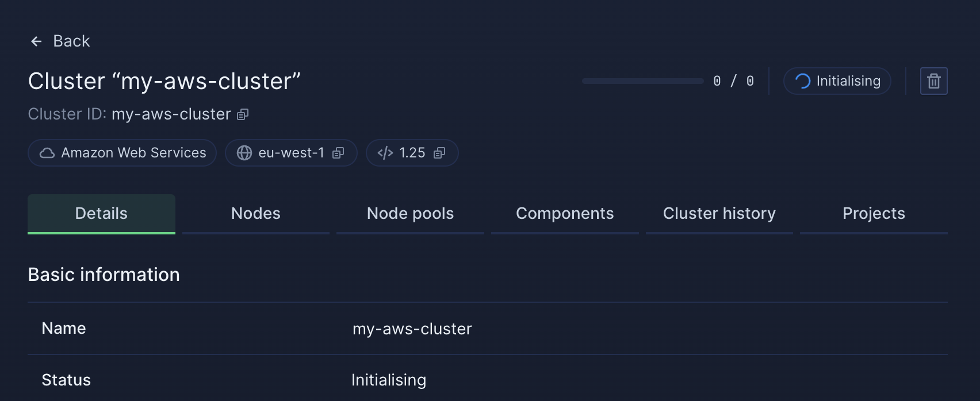Copy the Kubernetes version 1.25
The image size is (980, 401).
pos(440,153)
